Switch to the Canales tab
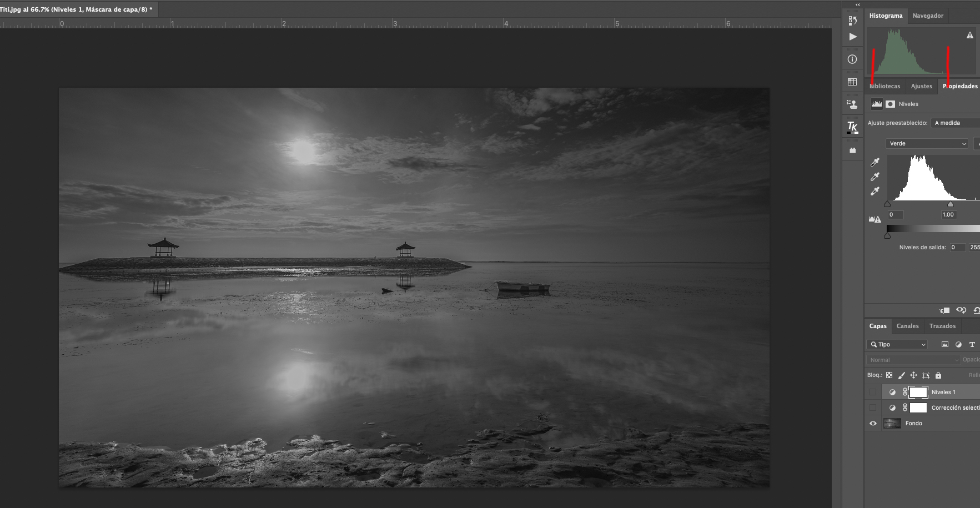This screenshot has height=508, width=980. click(x=907, y=326)
